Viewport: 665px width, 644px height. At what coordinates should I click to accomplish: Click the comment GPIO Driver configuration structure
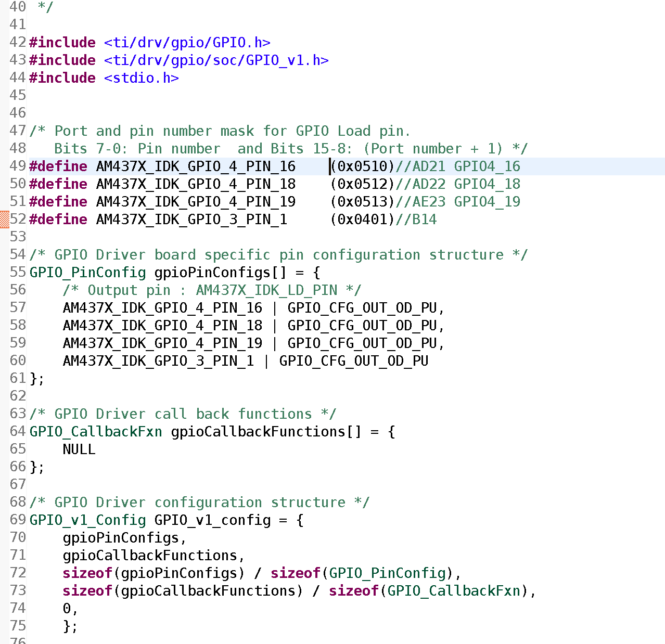[199, 503]
